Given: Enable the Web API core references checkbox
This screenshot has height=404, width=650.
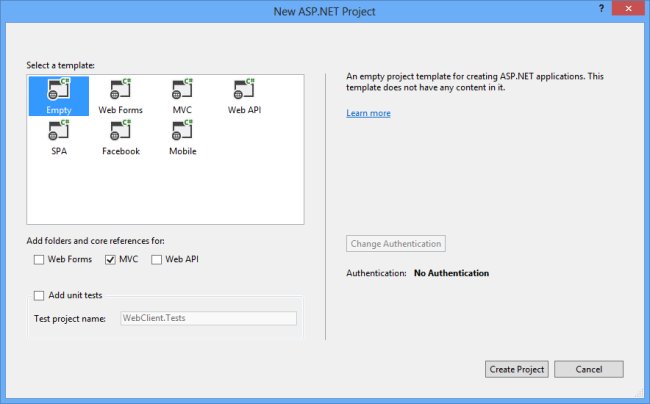Looking at the screenshot, I should 156,260.
